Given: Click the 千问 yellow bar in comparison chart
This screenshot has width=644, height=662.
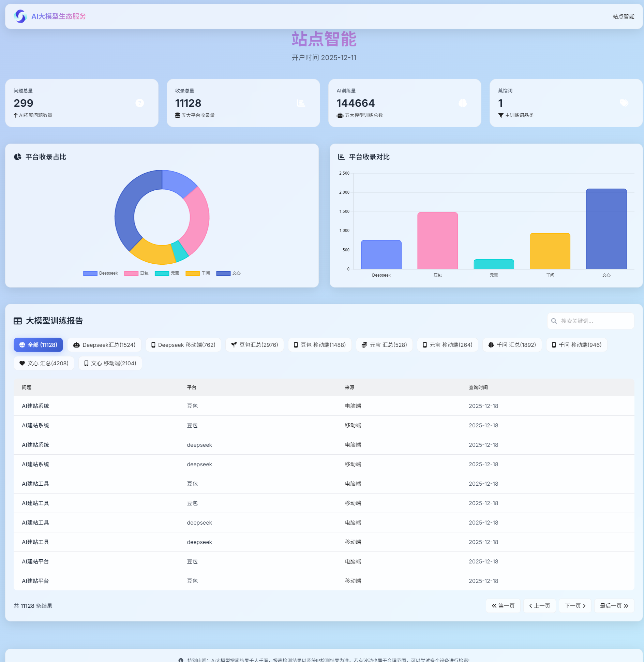Looking at the screenshot, I should pyautogui.click(x=550, y=251).
